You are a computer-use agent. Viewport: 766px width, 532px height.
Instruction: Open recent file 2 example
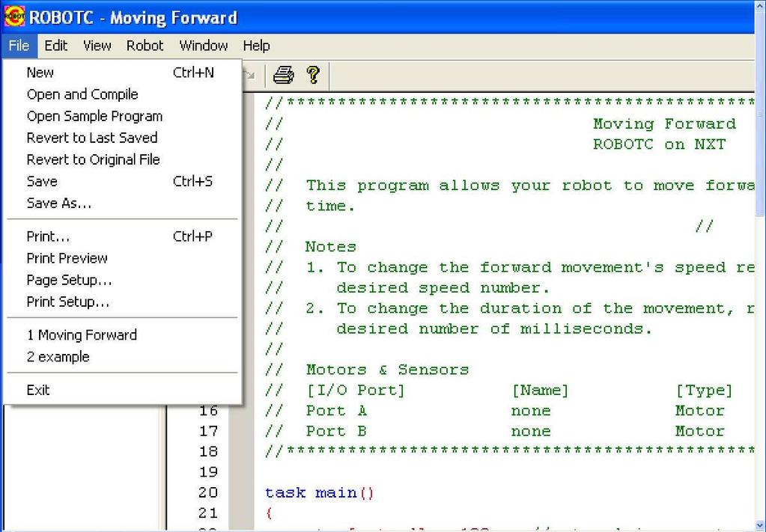[122, 357]
